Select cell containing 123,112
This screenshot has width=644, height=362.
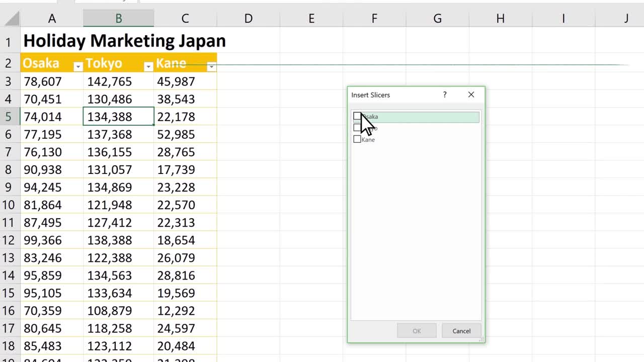pos(118,346)
